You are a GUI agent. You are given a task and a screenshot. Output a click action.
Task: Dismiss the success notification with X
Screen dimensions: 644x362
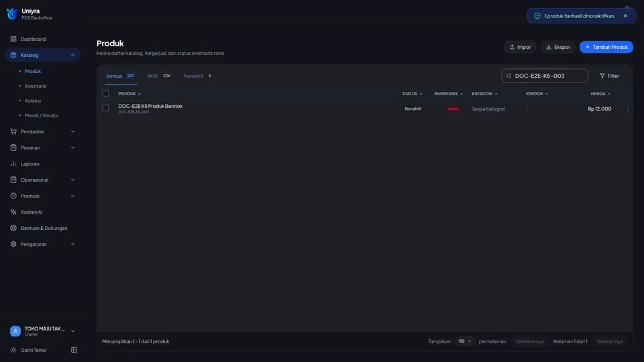(x=625, y=16)
